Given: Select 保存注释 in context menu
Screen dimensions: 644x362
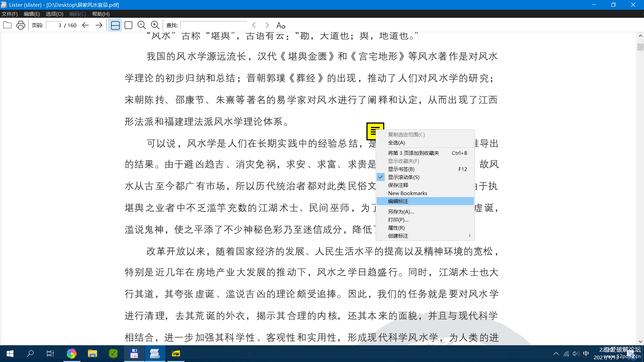Looking at the screenshot, I should coord(425,185).
